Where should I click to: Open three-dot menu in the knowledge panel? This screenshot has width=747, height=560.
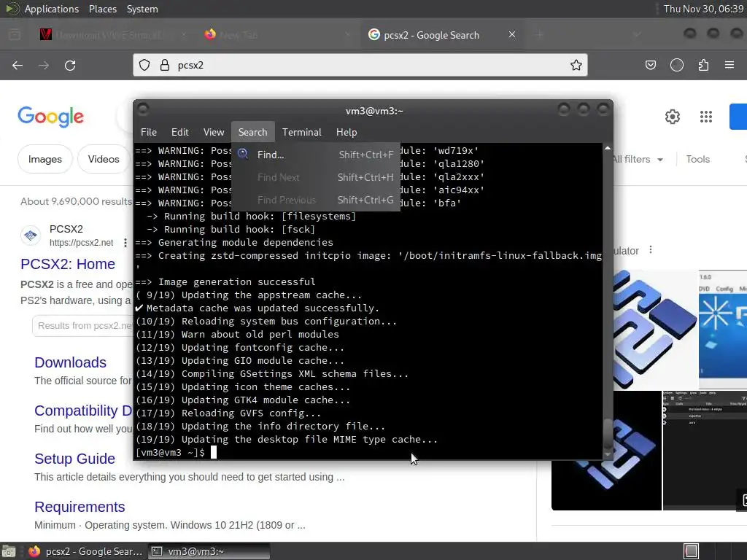(x=650, y=250)
